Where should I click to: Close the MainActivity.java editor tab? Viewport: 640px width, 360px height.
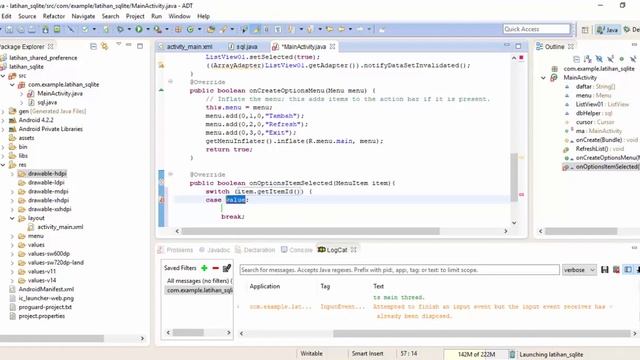tap(333, 47)
